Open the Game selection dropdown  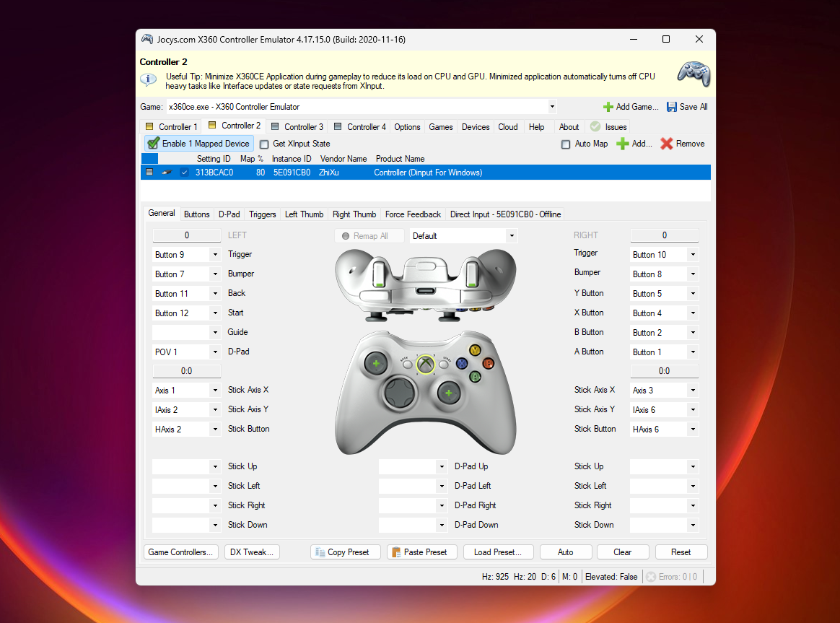click(552, 107)
